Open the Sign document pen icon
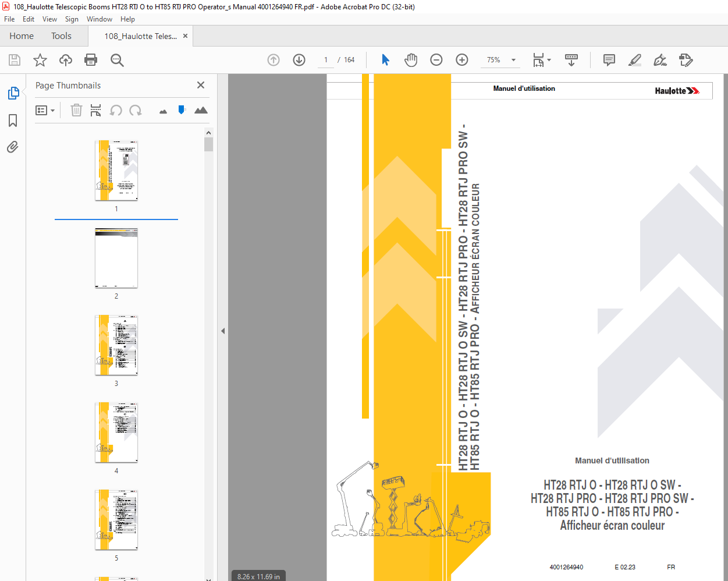 click(660, 60)
